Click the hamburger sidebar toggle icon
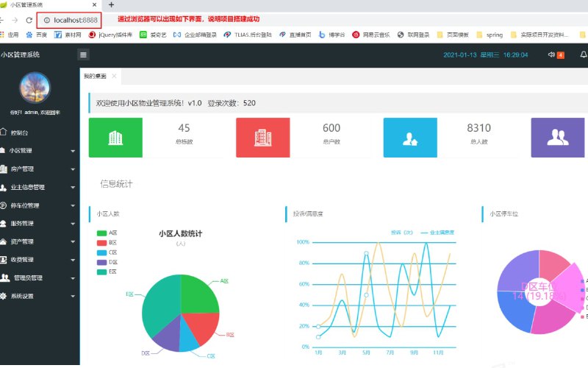This screenshot has height=368, width=588. (84, 54)
